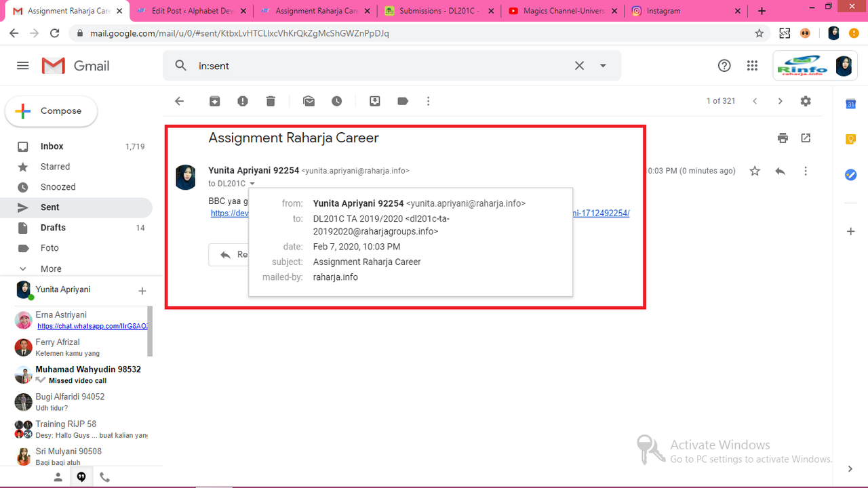868x488 pixels.
Task: Click the search magnifier icon
Action: [181, 66]
